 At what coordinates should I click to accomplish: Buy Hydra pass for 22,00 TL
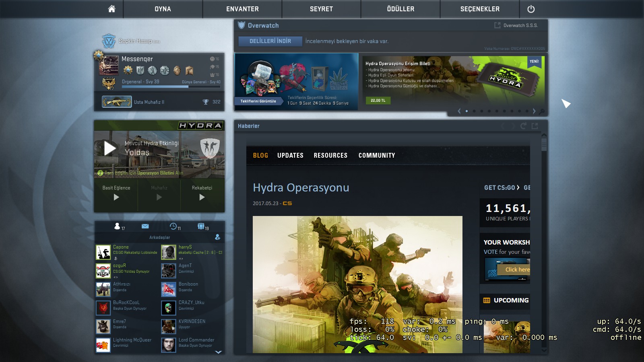(378, 101)
